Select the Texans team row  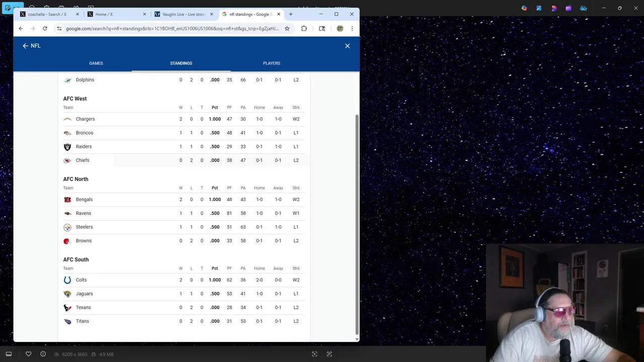[184, 308]
